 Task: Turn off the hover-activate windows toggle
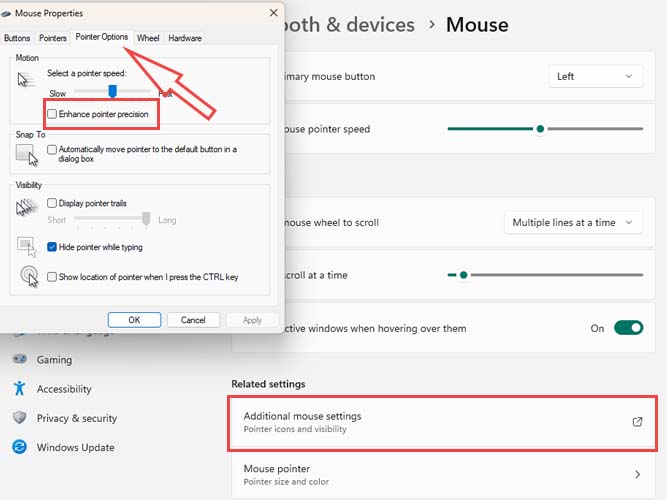[628, 328]
